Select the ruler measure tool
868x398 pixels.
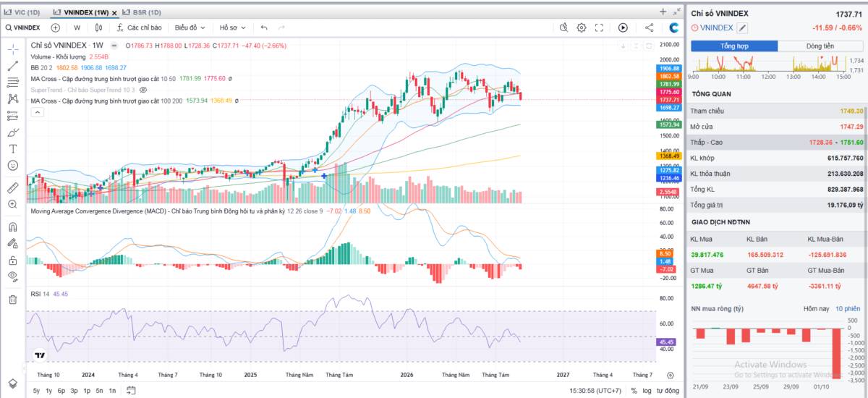click(13, 187)
